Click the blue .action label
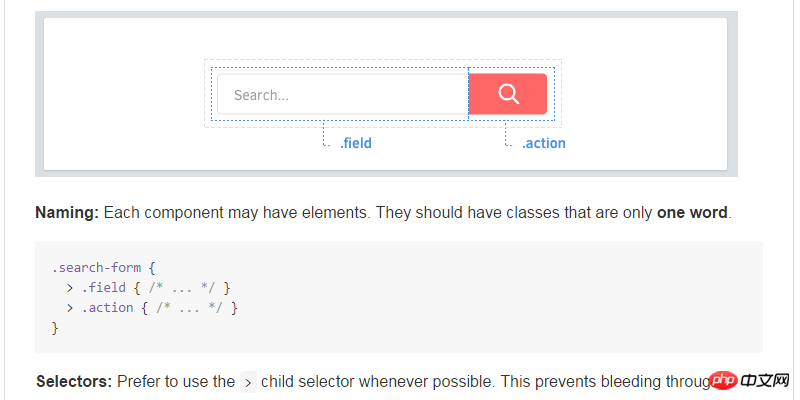This screenshot has width=800, height=400. 543,143
